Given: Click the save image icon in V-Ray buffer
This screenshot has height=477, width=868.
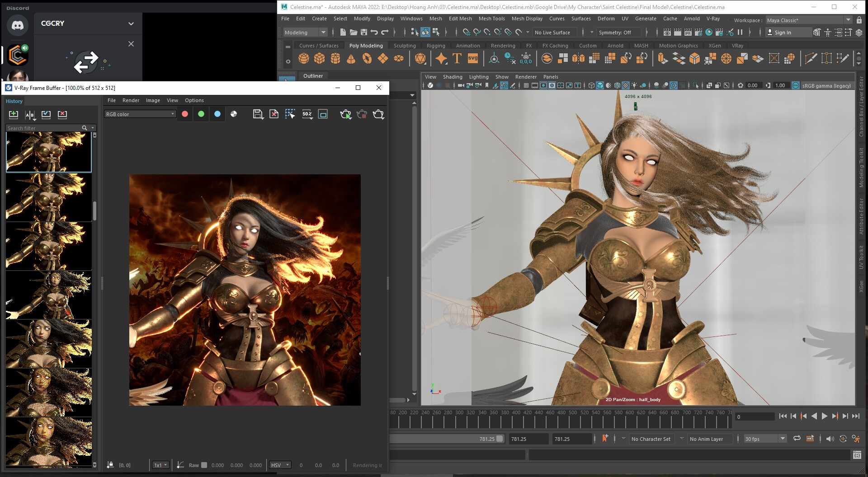Looking at the screenshot, I should pos(258,114).
